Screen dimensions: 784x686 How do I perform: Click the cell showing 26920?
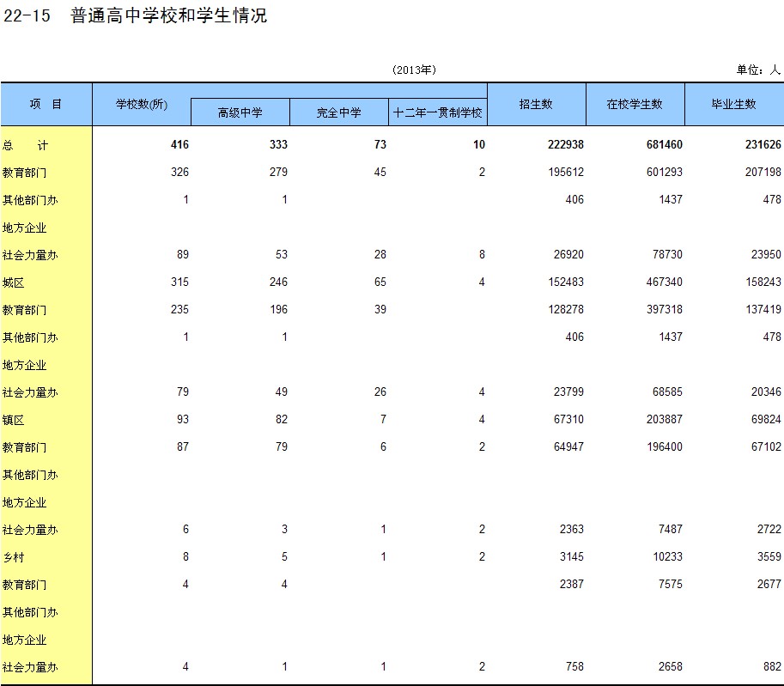coord(568,255)
